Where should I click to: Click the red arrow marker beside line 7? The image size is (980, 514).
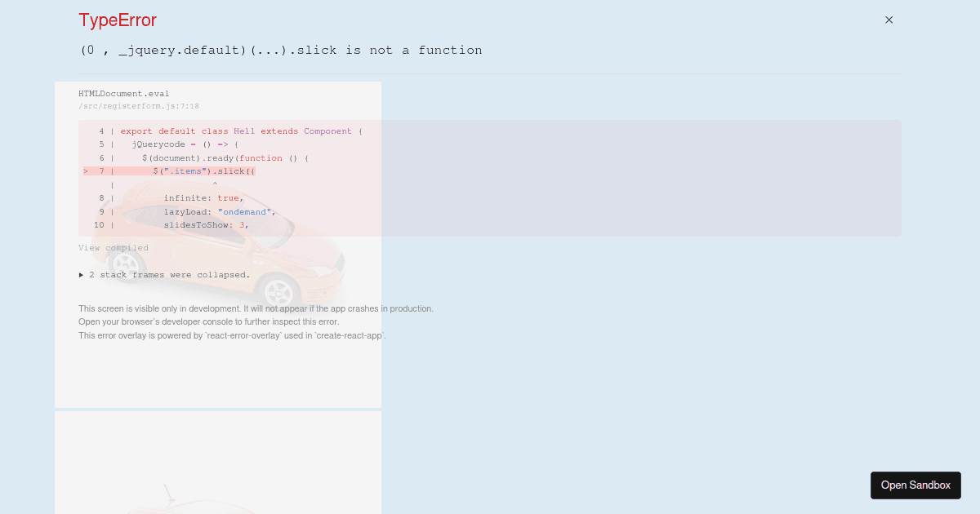85,171
